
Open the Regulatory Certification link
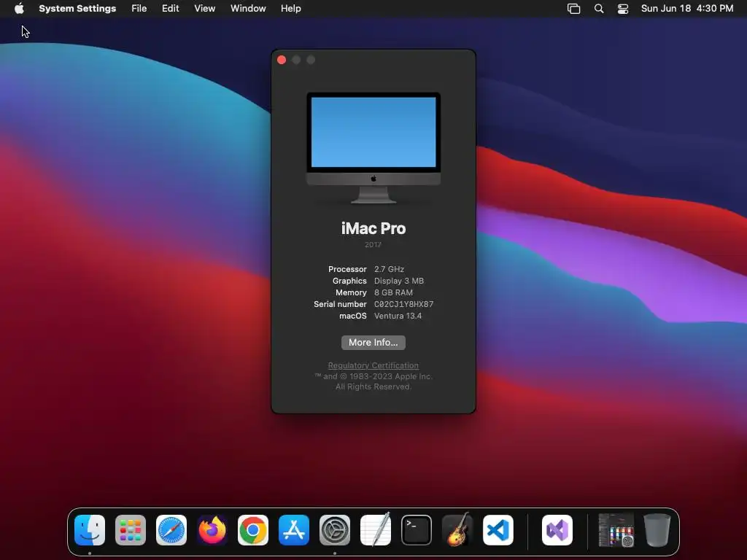(373, 365)
